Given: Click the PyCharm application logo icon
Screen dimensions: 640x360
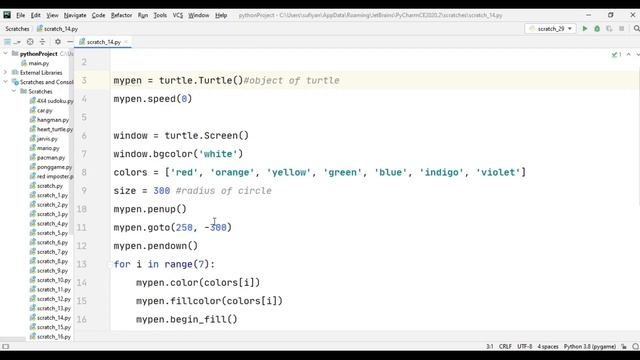Looking at the screenshot, I should [x=7, y=15].
